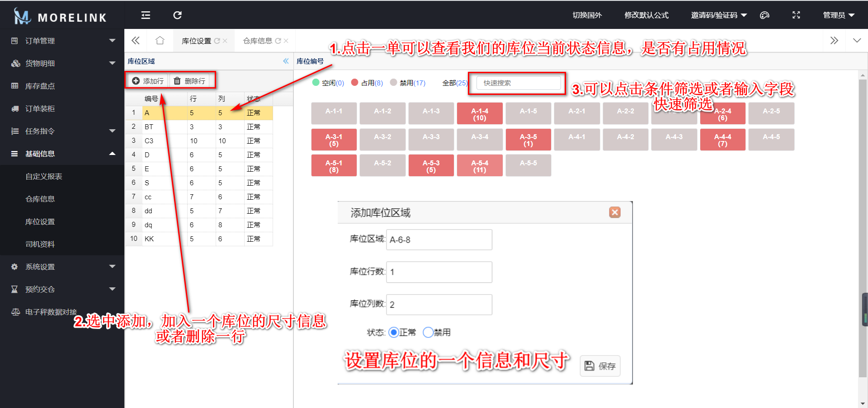Click the 订单管理 sidebar icon
Screen dimensions: 868x408
coord(14,41)
